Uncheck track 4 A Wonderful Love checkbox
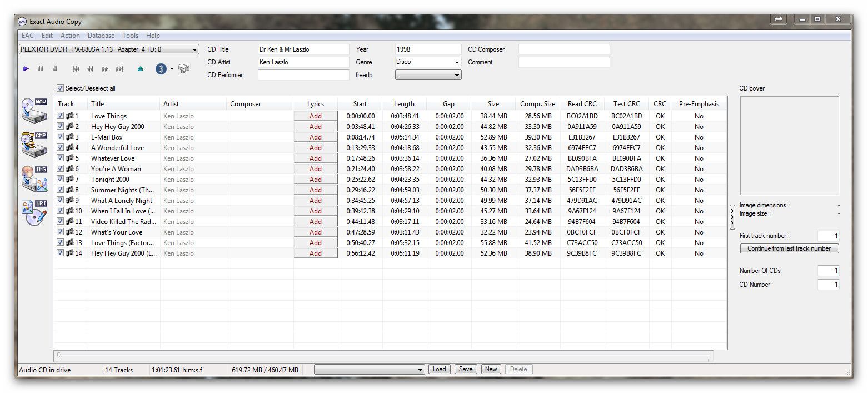The height and width of the screenshot is (393, 868). (60, 148)
